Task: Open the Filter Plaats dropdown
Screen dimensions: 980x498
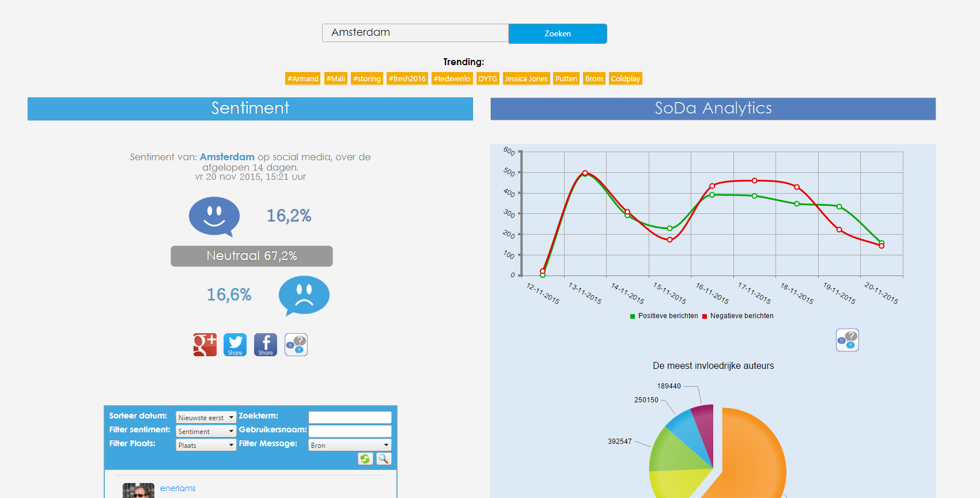Action: [206, 445]
